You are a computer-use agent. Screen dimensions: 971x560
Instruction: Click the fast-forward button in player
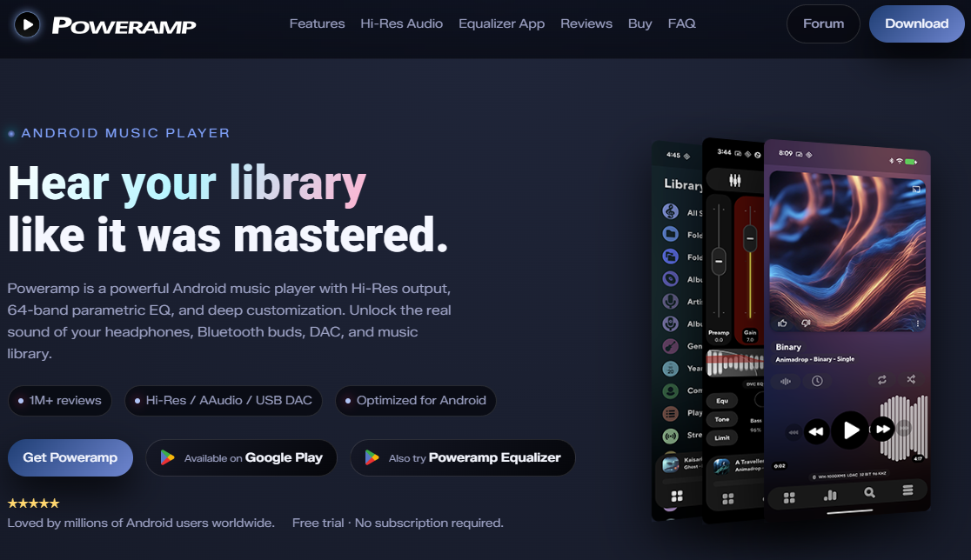pyautogui.click(x=882, y=428)
